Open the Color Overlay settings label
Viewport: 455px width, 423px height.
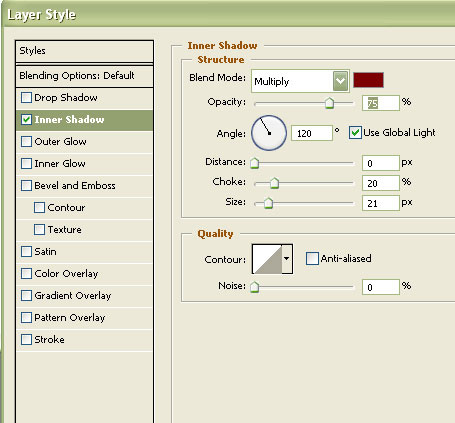(x=66, y=274)
